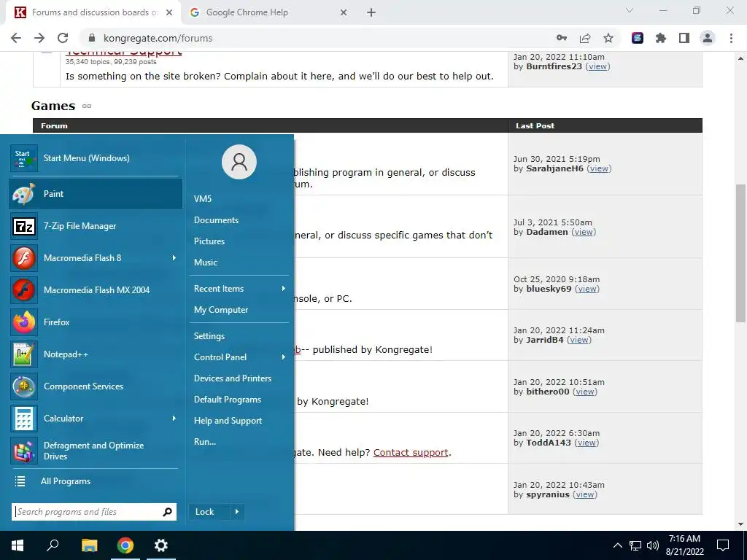Open Component Services
The image size is (747, 560).
point(96,386)
